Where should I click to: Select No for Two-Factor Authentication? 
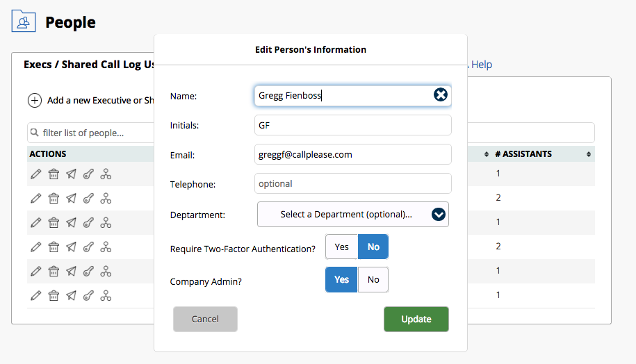click(x=373, y=247)
